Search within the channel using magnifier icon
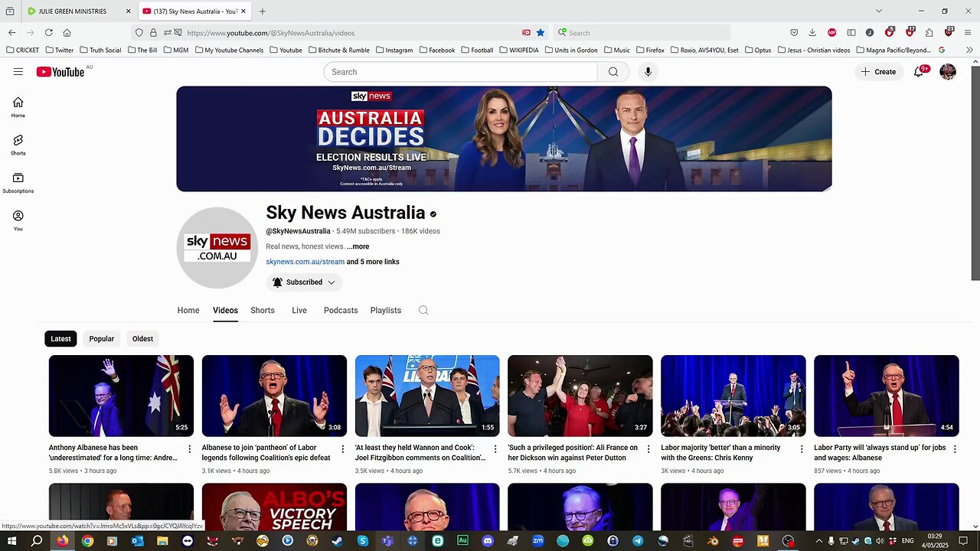The width and height of the screenshot is (980, 551). pyautogui.click(x=423, y=311)
